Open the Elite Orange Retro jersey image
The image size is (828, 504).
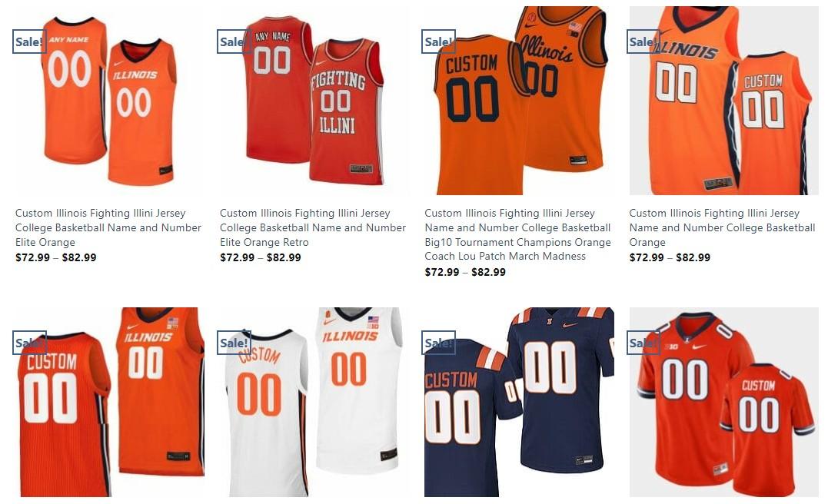pyautogui.click(x=313, y=101)
